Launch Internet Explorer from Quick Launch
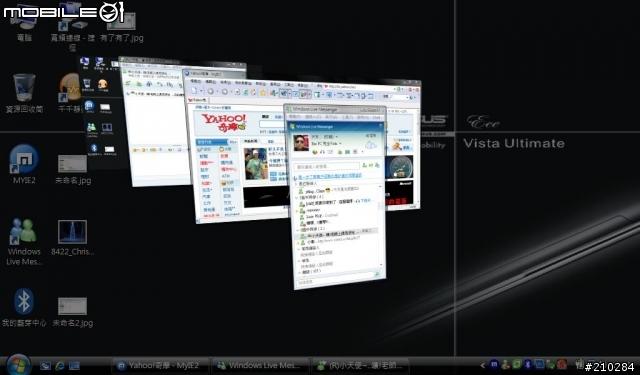Screen dimensions: 640x375 point(60,366)
